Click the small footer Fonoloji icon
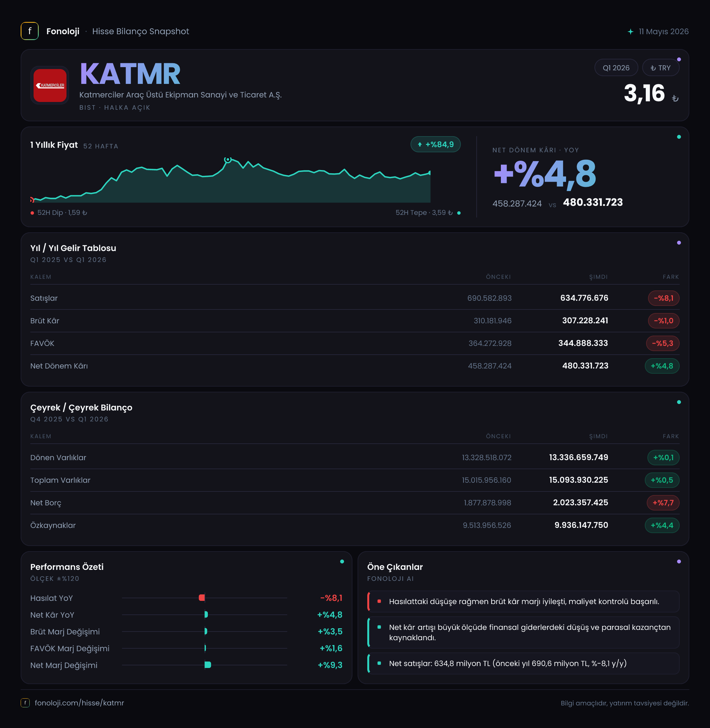The height and width of the screenshot is (728, 710). pos(25,703)
